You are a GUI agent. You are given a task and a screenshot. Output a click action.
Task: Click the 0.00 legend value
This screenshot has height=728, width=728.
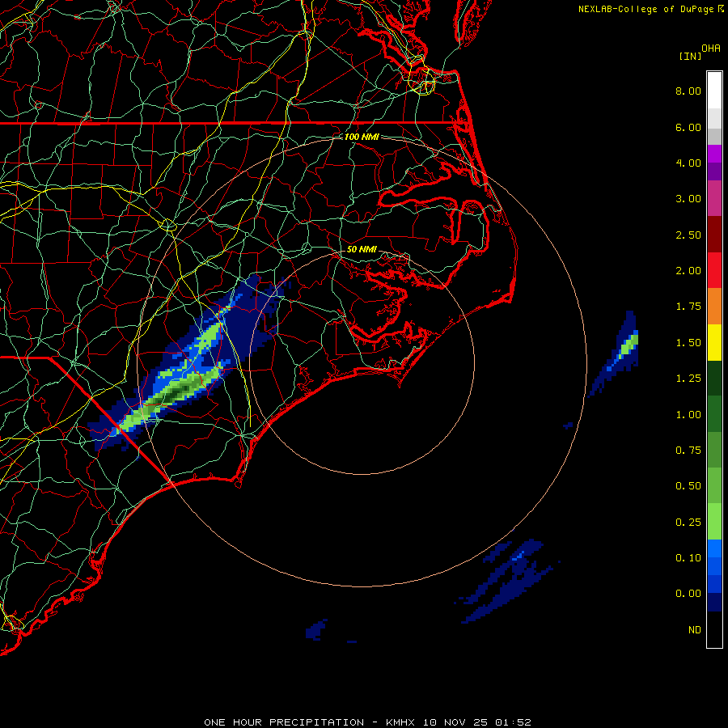(x=688, y=594)
